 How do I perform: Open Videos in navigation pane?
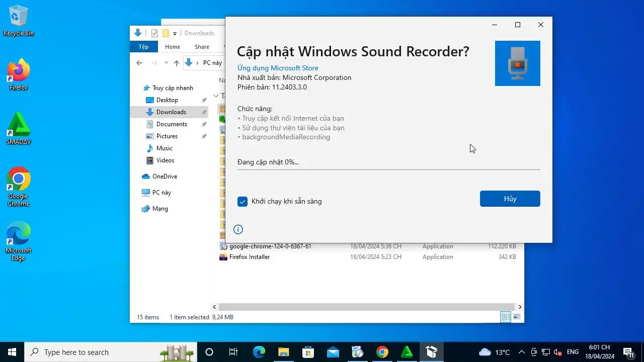click(x=165, y=160)
